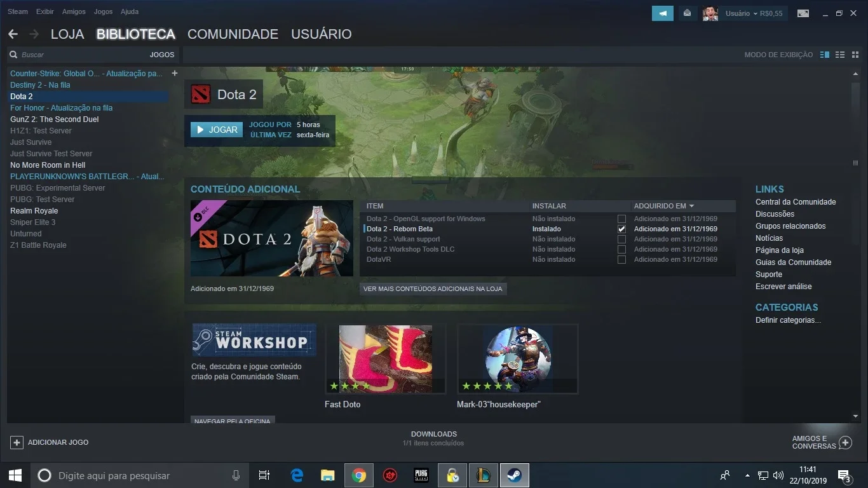Click the user avatar picture
Screen dimensions: 868x488
[710, 13]
